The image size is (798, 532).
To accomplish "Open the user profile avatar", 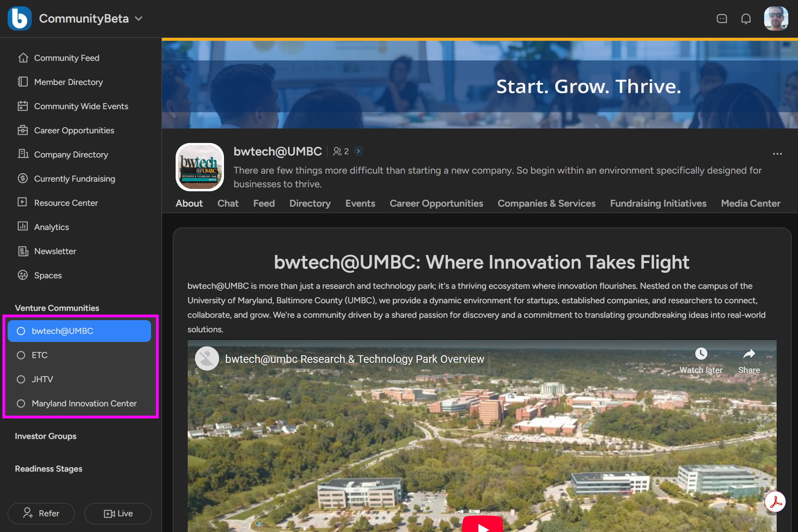I will coord(776,19).
